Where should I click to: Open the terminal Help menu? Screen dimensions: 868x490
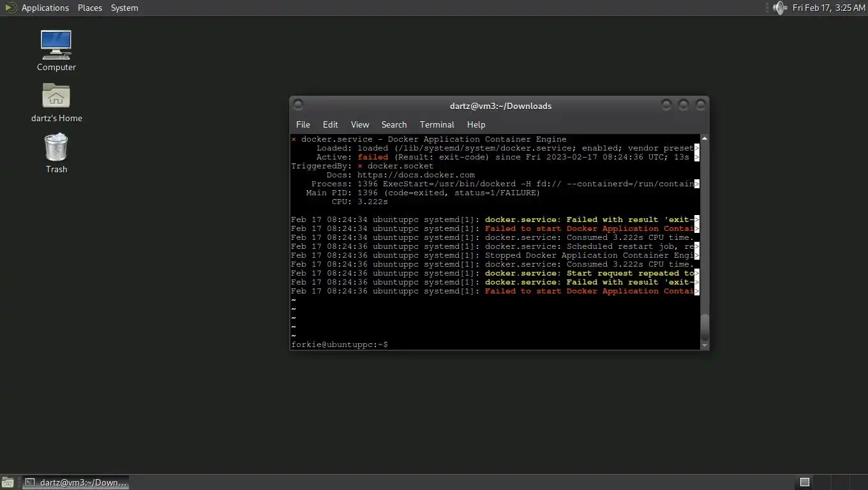(476, 124)
